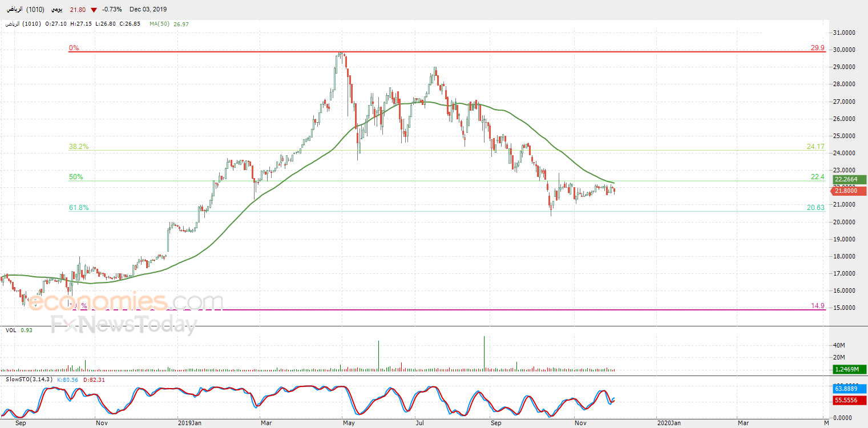Viewport: 868px width, 428px height.
Task: Select the يومي timeframe label
Action: pyautogui.click(x=55, y=9)
